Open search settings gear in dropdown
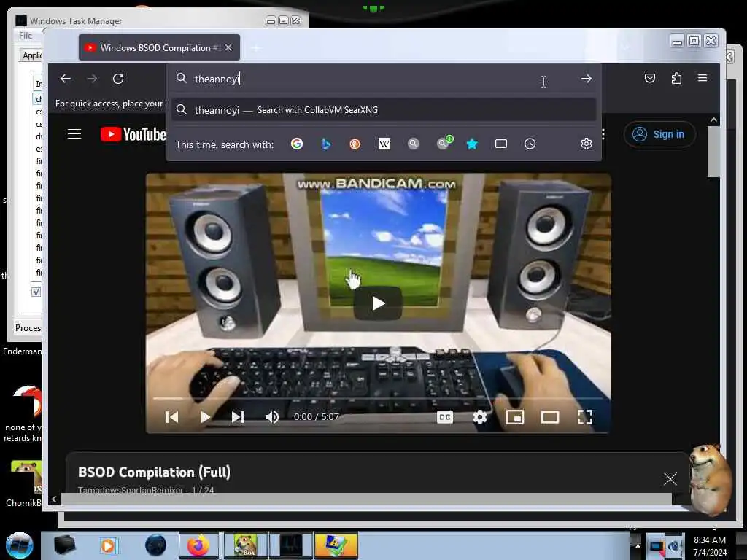747x560 pixels. coord(587,144)
